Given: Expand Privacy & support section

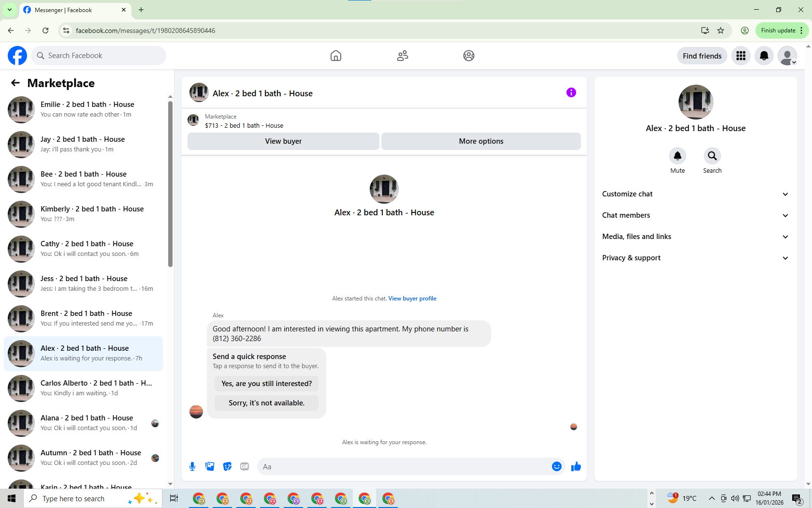Looking at the screenshot, I should point(696,258).
